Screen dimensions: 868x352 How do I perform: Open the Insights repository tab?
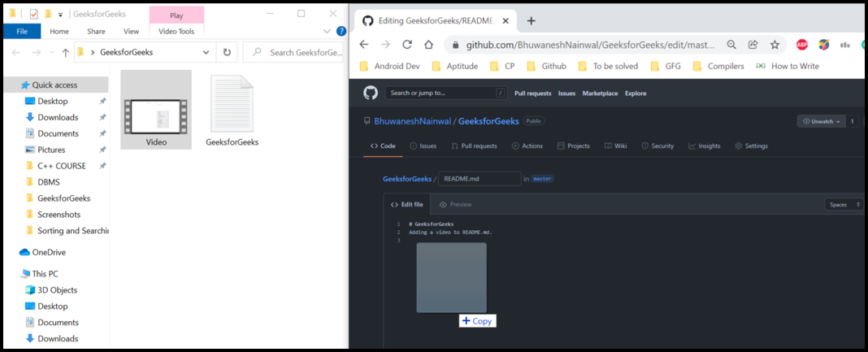(x=705, y=146)
